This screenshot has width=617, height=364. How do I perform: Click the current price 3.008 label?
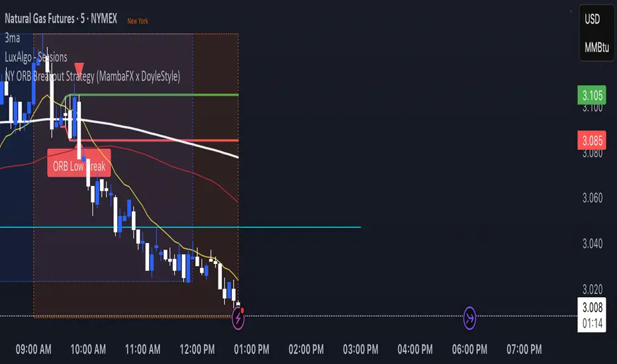[592, 307]
